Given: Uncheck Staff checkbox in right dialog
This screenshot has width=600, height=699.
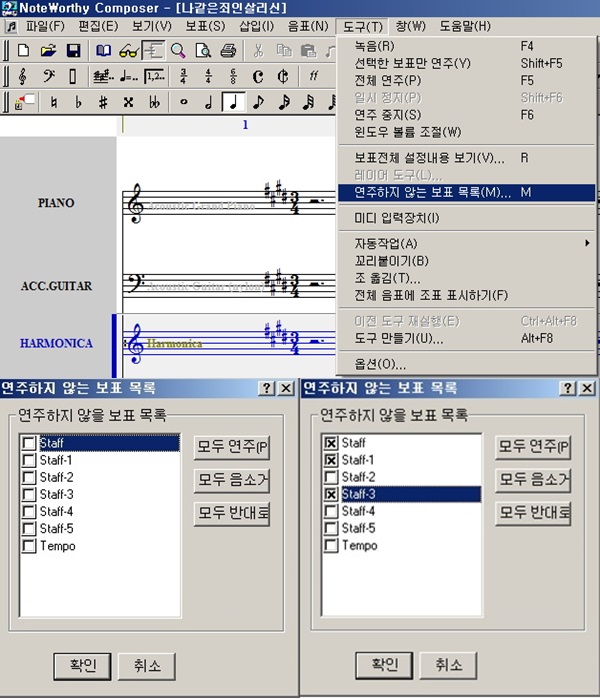Looking at the screenshot, I should pos(331,443).
